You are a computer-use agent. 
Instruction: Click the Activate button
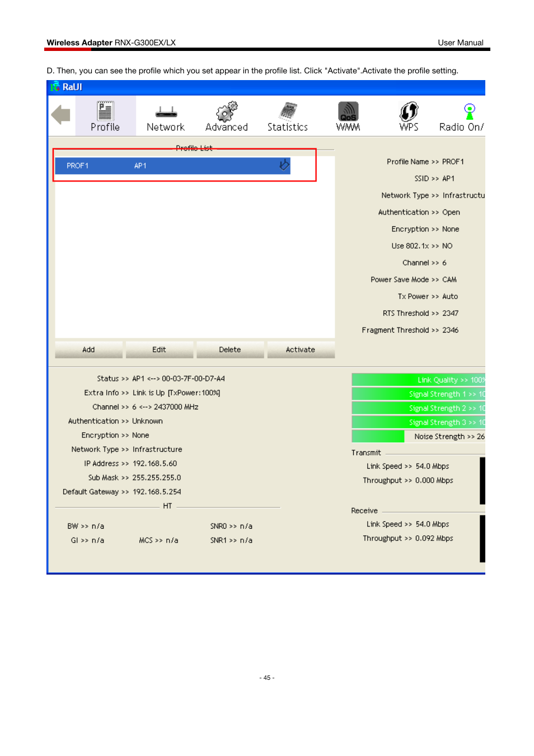[301, 349]
